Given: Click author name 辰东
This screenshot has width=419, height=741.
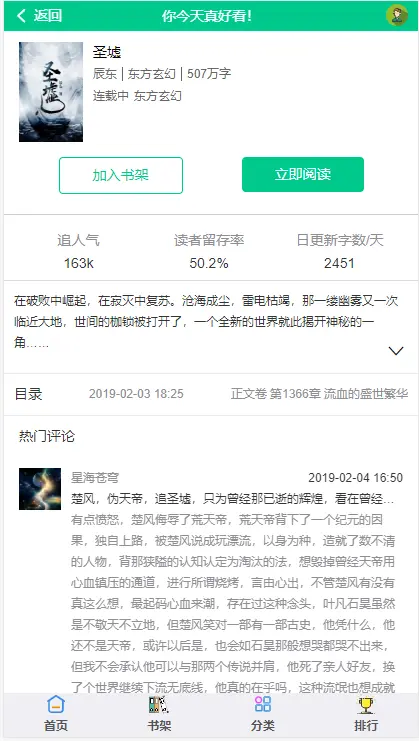Looking at the screenshot, I should point(105,74).
